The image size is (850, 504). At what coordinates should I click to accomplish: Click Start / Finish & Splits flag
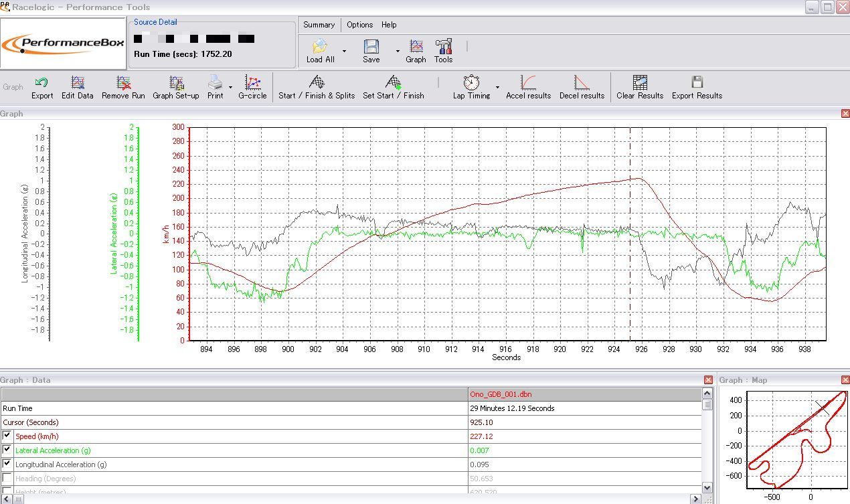point(317,83)
